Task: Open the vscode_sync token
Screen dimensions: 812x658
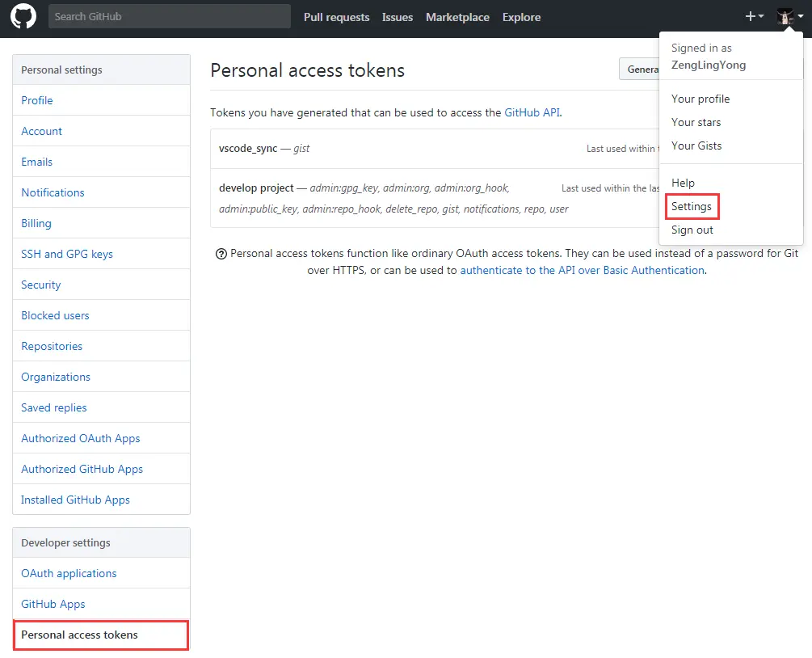Action: (248, 149)
